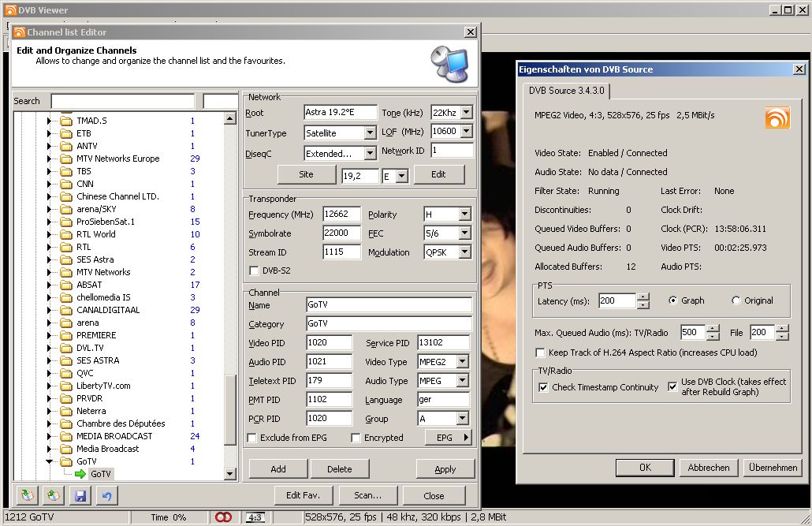Click the MEDIA BROADCAST folder icon

(x=65, y=436)
